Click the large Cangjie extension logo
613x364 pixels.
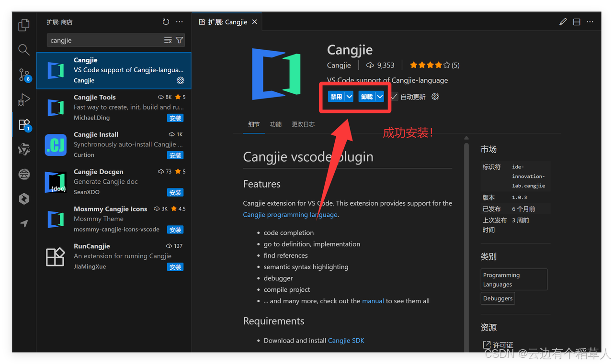pyautogui.click(x=276, y=74)
